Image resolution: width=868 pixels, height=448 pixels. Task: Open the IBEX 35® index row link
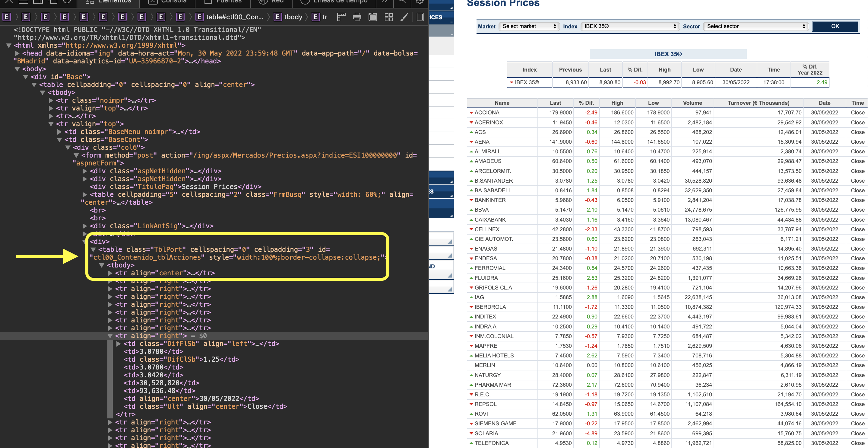(x=527, y=82)
